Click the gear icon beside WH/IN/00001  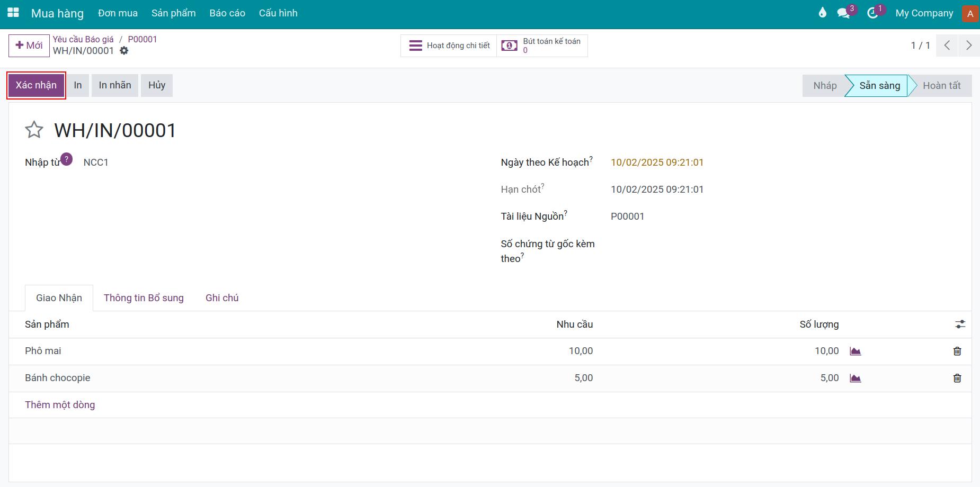coord(124,51)
